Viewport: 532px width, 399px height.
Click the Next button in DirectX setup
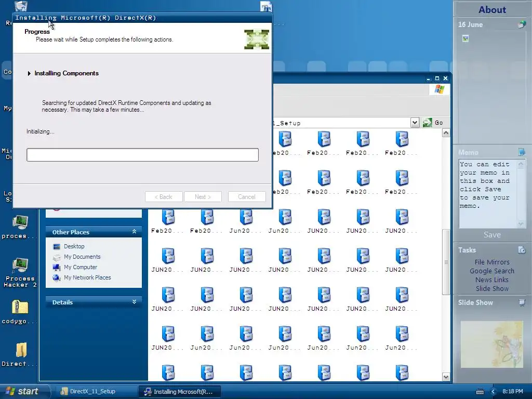[x=203, y=197]
